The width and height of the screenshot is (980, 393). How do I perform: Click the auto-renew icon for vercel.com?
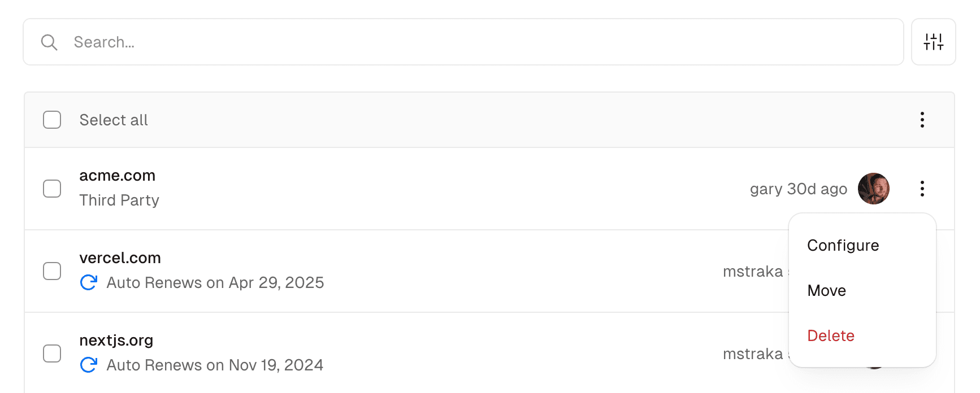(x=88, y=282)
